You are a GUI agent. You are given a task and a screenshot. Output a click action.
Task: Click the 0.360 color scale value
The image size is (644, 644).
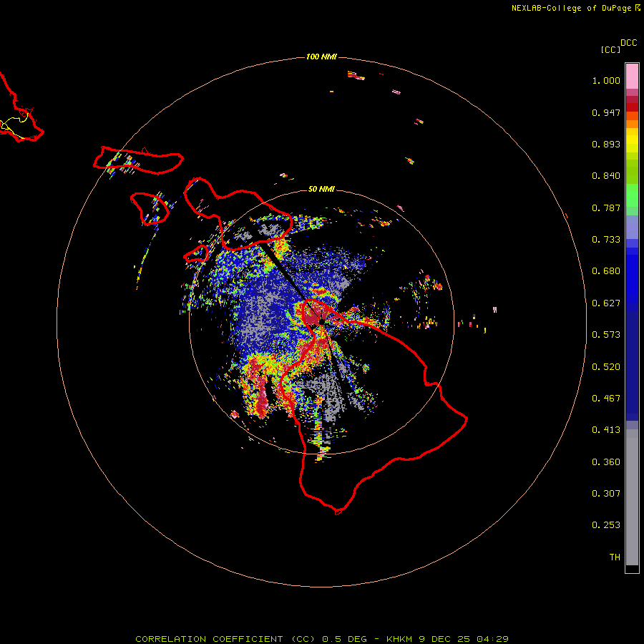pyautogui.click(x=606, y=462)
